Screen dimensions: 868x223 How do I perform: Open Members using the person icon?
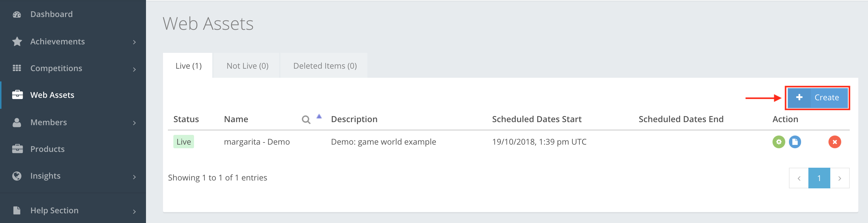pos(16,122)
